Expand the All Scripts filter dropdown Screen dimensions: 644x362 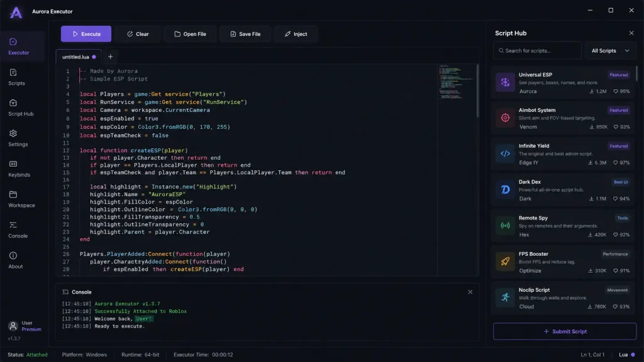[x=610, y=50]
